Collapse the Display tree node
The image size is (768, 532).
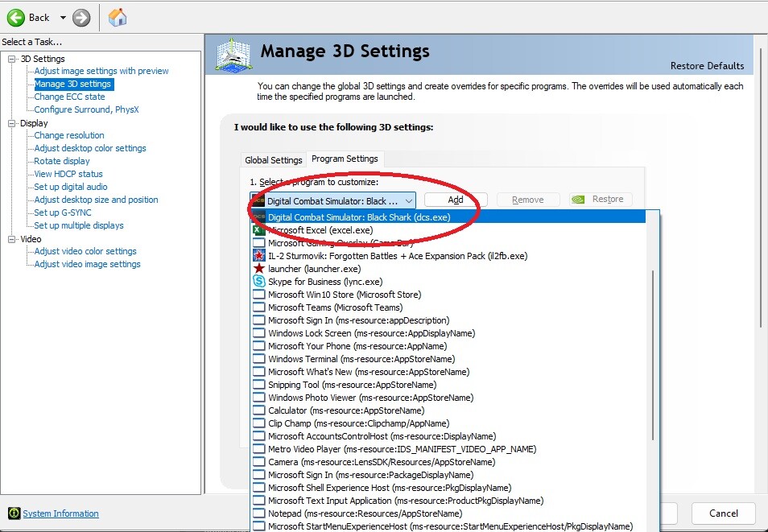pyautogui.click(x=12, y=123)
